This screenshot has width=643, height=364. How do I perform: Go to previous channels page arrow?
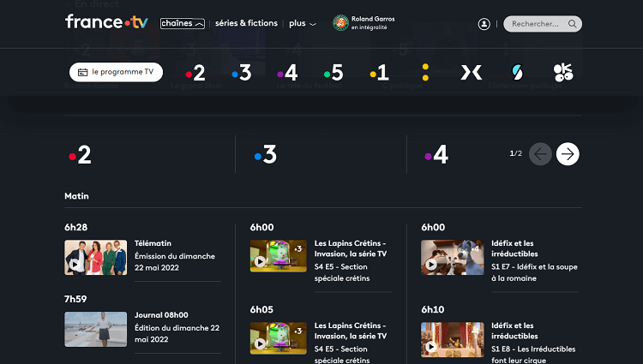point(540,154)
